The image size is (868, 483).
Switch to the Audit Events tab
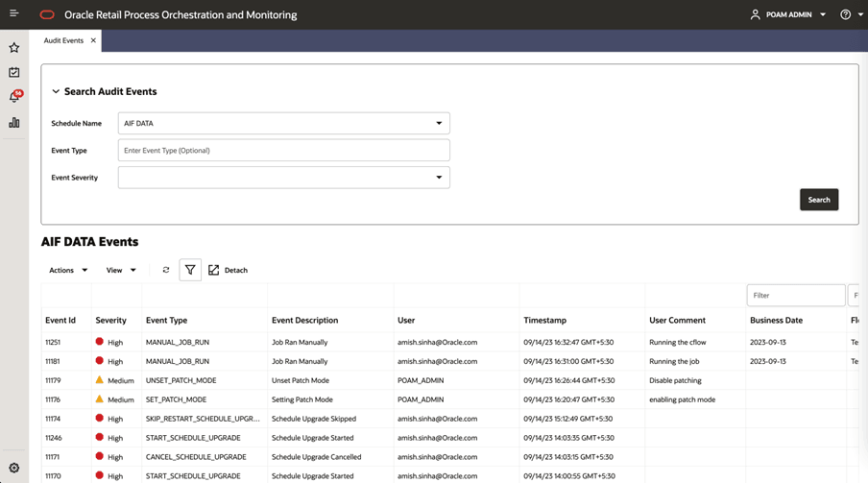tap(63, 40)
